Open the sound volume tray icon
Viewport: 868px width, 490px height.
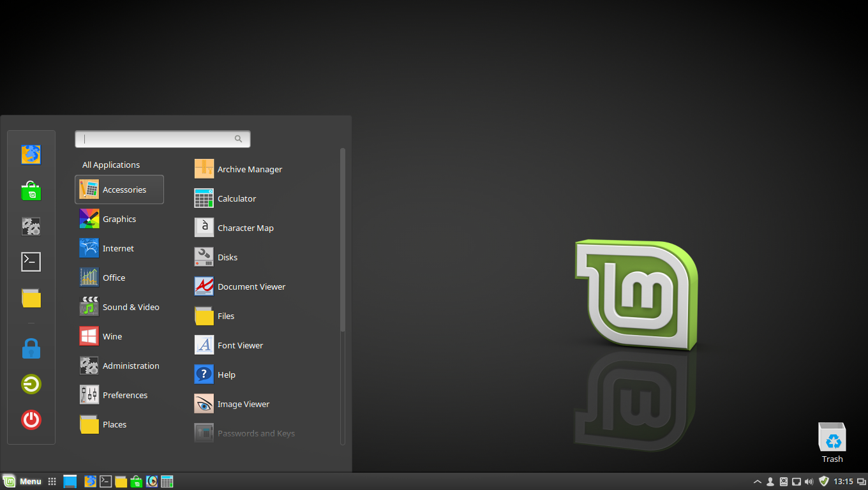click(809, 482)
